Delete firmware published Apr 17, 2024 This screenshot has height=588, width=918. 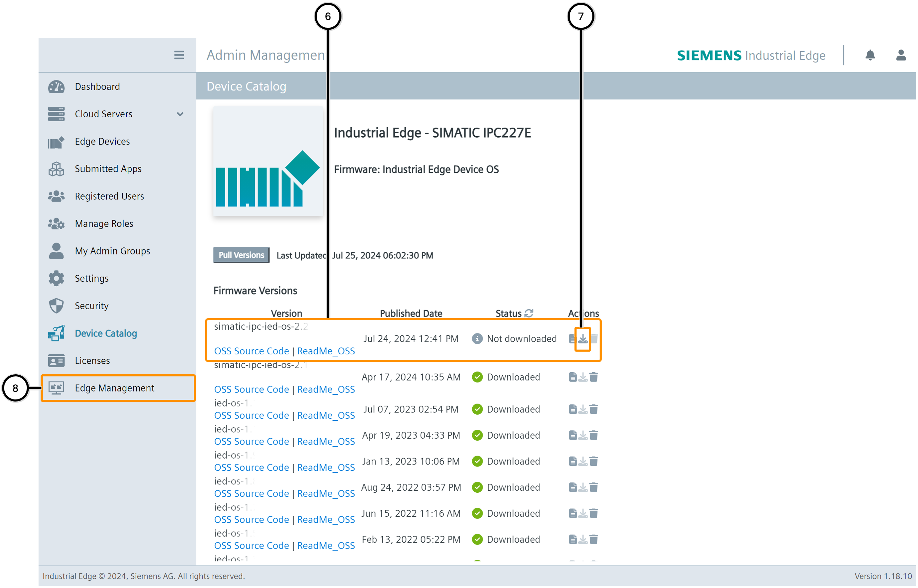[x=593, y=377]
